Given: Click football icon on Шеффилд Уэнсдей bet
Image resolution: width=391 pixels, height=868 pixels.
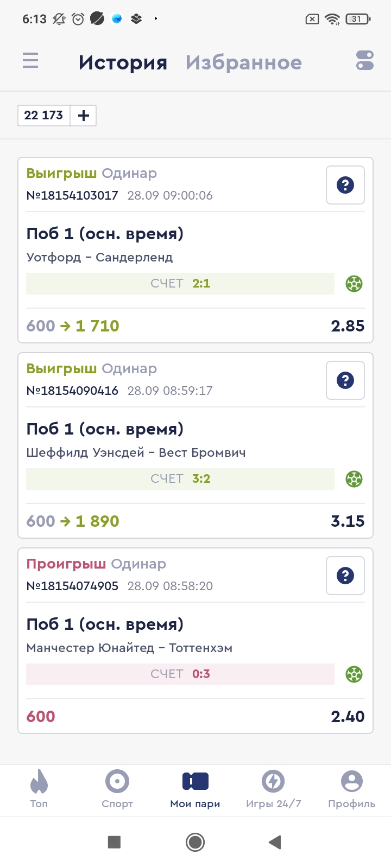Looking at the screenshot, I should tap(354, 479).
